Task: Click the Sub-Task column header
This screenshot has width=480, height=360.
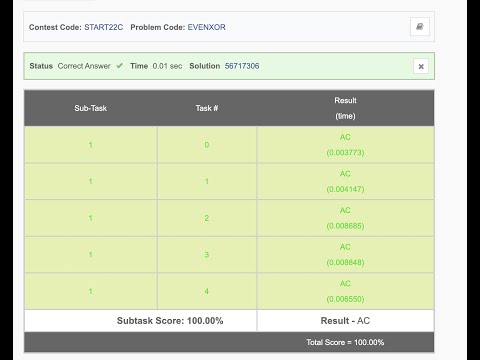Action: (x=91, y=108)
